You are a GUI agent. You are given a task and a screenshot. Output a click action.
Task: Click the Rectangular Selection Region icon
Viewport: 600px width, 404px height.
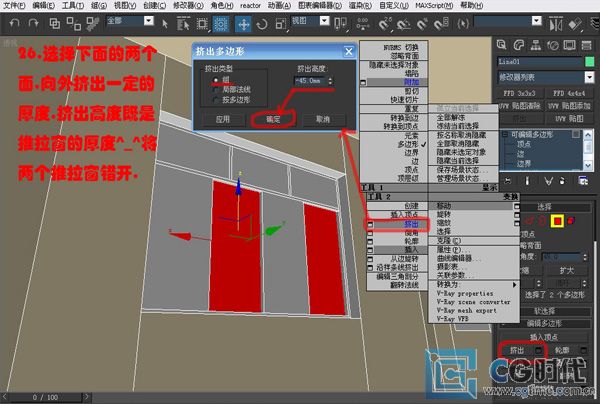pyautogui.click(x=202, y=24)
